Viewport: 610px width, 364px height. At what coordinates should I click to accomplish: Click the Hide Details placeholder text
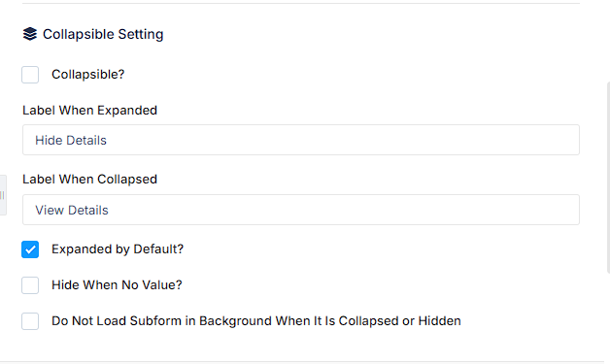click(x=71, y=141)
